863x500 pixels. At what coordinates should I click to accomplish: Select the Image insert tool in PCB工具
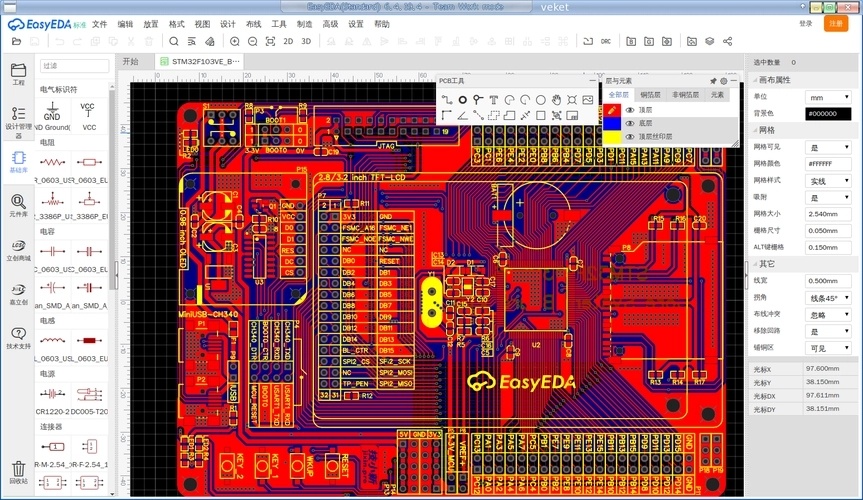coord(588,100)
